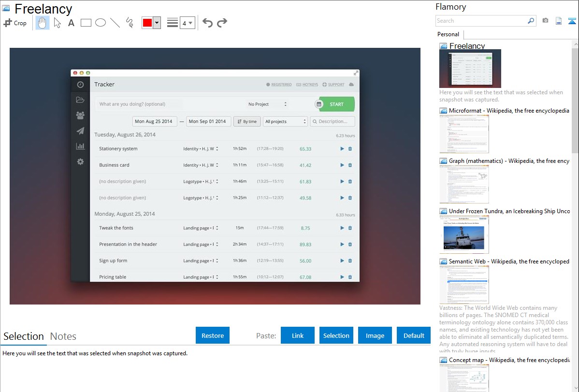Open the Personal tab

point(449,34)
